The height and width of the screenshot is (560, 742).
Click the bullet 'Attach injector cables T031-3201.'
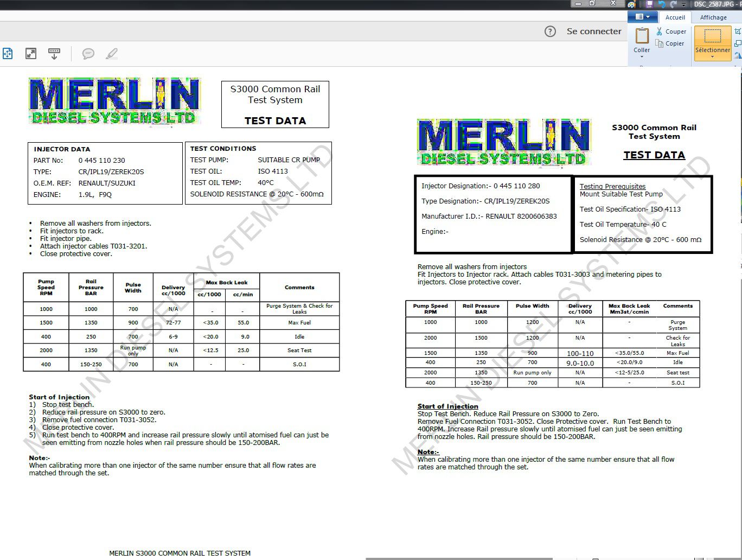(x=93, y=246)
